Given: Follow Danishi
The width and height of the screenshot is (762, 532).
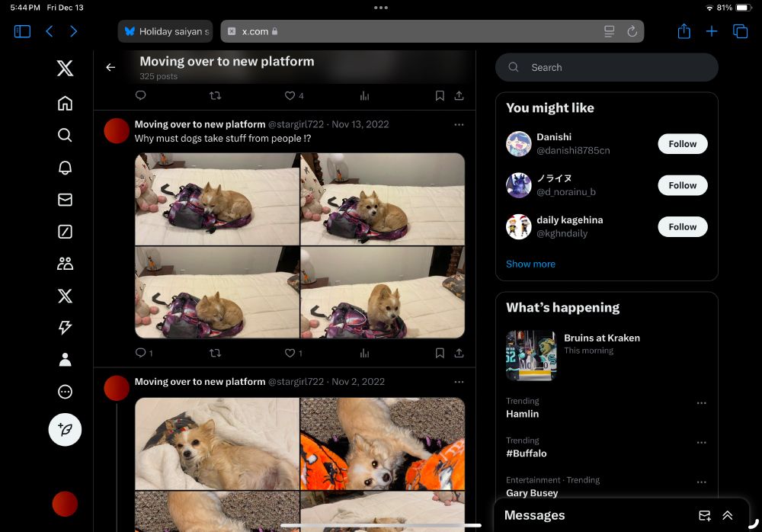Looking at the screenshot, I should click(682, 144).
